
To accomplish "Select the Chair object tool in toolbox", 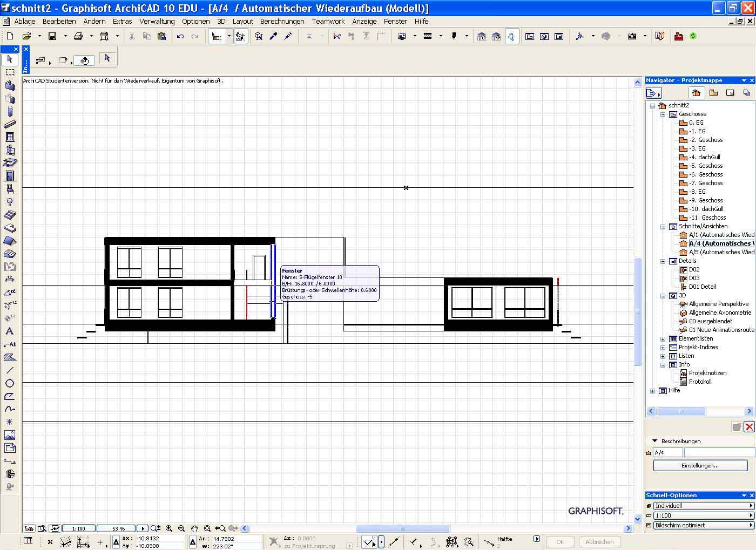I will (x=10, y=189).
